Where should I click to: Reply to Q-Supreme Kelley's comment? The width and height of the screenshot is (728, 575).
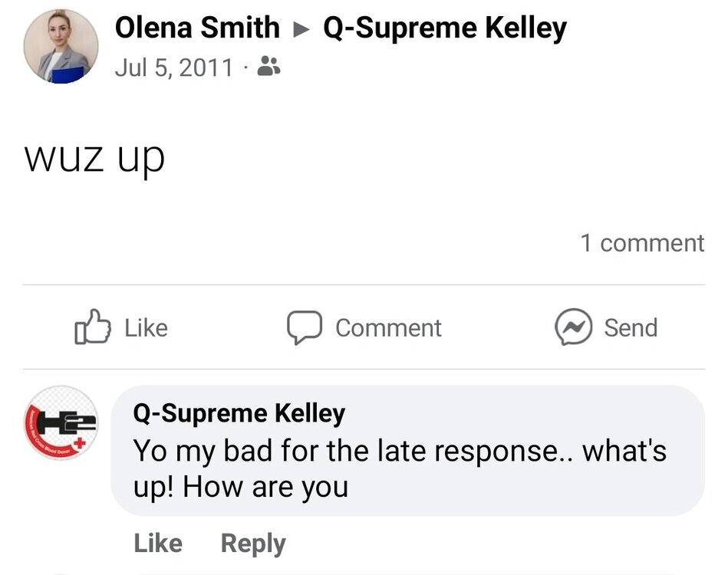tap(253, 543)
